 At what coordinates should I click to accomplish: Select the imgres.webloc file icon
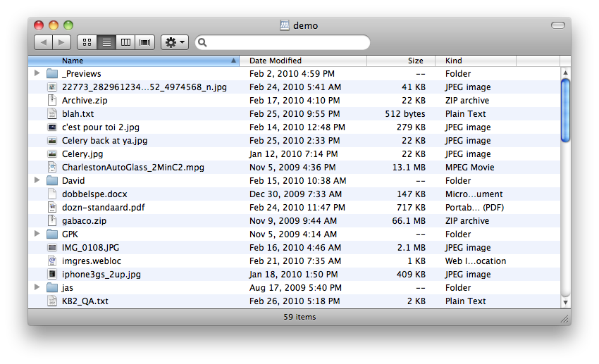point(52,261)
